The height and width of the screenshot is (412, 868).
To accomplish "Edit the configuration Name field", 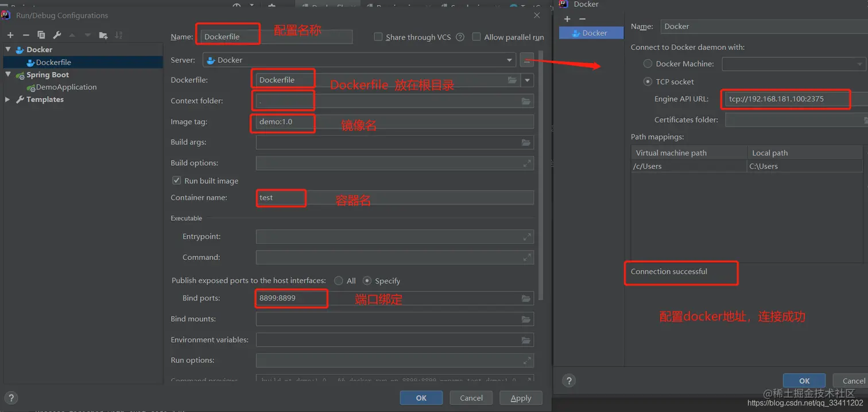I will click(x=276, y=37).
